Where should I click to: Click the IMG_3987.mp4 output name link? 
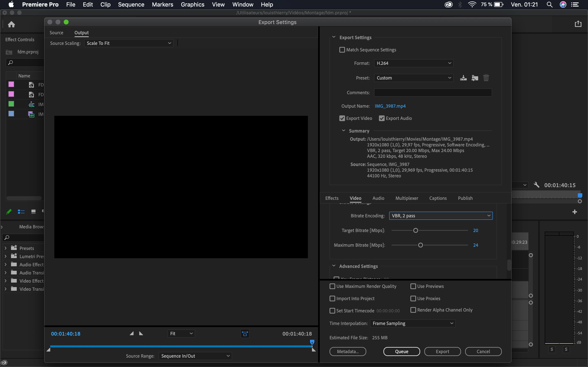tap(390, 106)
